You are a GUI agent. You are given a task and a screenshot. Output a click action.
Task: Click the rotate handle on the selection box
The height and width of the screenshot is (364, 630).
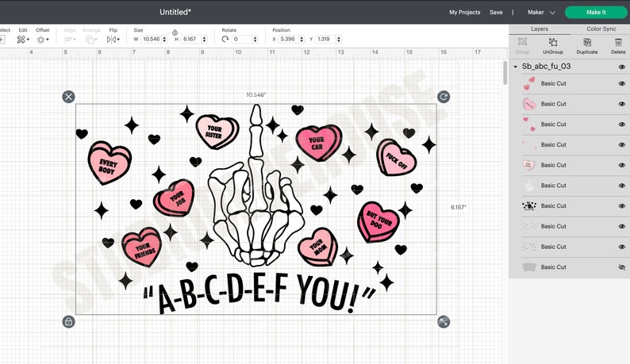pyautogui.click(x=444, y=97)
